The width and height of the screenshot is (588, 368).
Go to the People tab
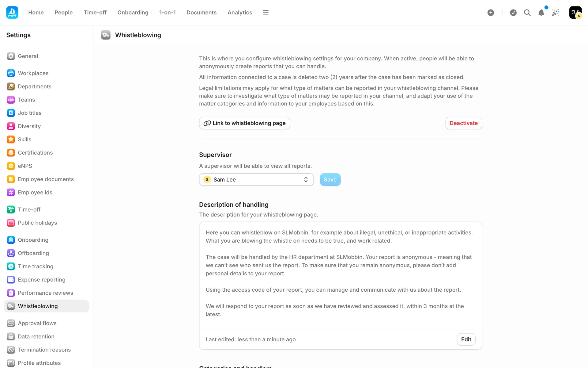[63, 13]
